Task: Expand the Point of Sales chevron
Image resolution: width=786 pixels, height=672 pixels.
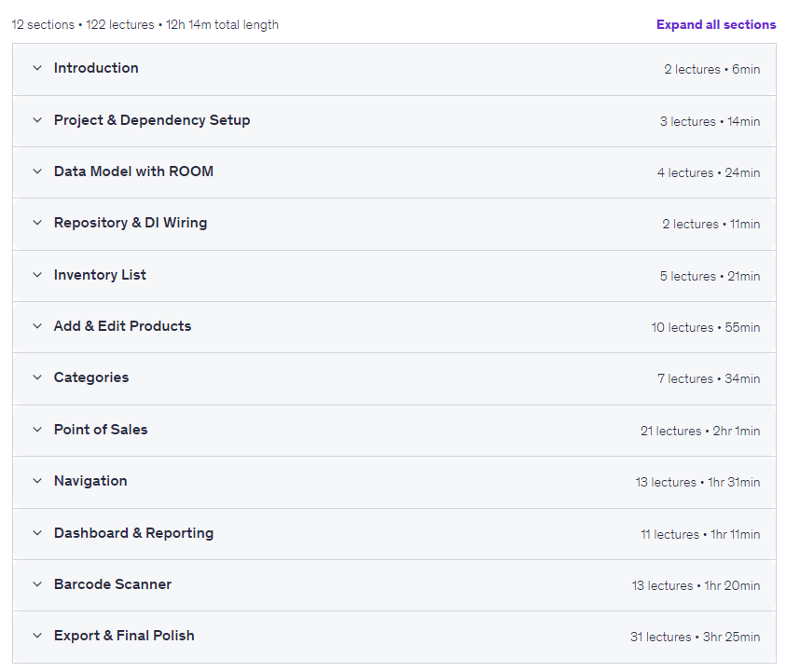Action: (37, 430)
